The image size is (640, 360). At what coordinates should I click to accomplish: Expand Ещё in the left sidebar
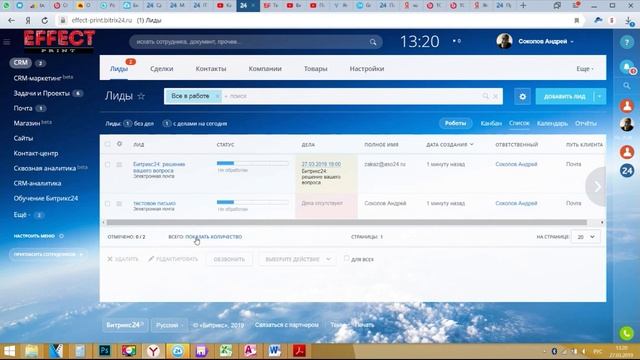click(22, 215)
